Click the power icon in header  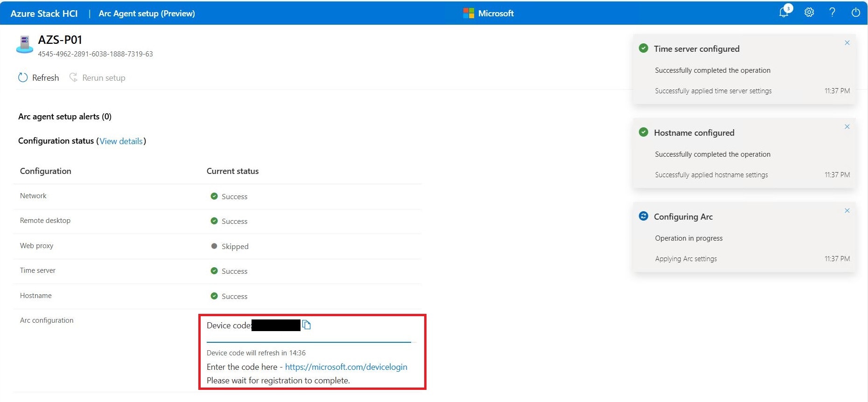coord(855,13)
